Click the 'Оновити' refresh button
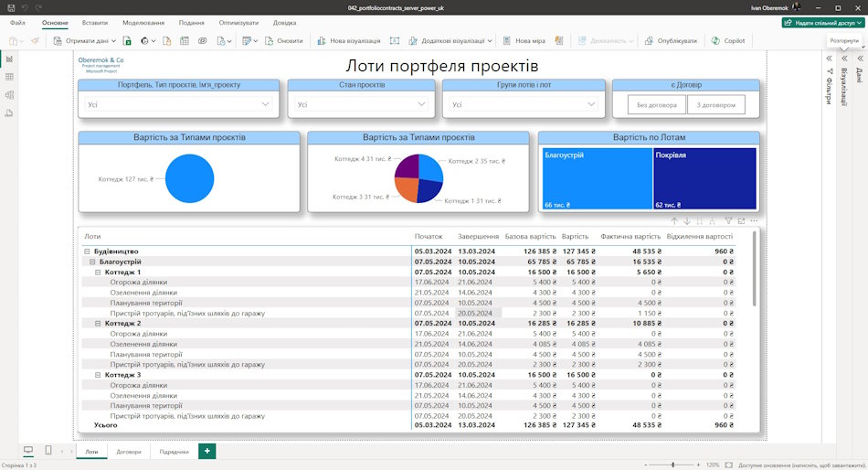This screenshot has height=470, width=868. pos(283,41)
